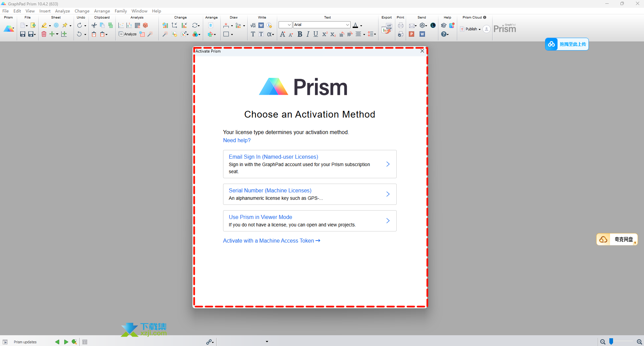Click the Superscript x² icon

click(x=324, y=34)
